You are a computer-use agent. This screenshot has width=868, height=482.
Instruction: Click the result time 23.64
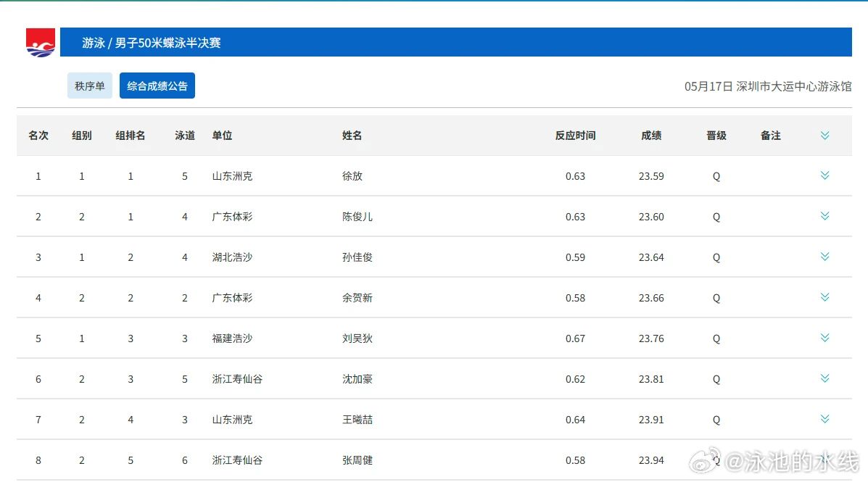pos(652,257)
